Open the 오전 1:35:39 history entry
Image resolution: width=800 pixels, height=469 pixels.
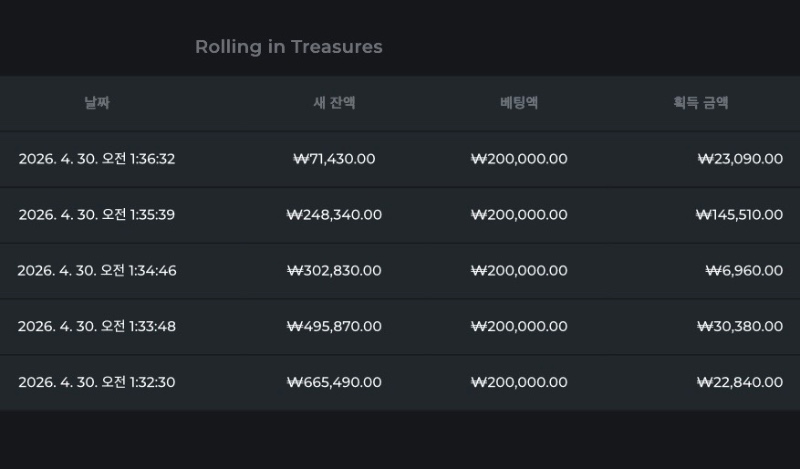point(97,215)
